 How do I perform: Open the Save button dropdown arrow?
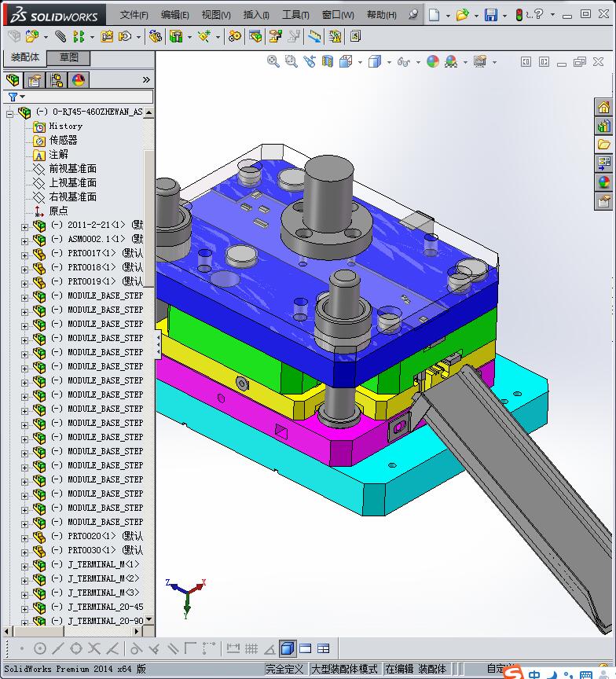(504, 16)
